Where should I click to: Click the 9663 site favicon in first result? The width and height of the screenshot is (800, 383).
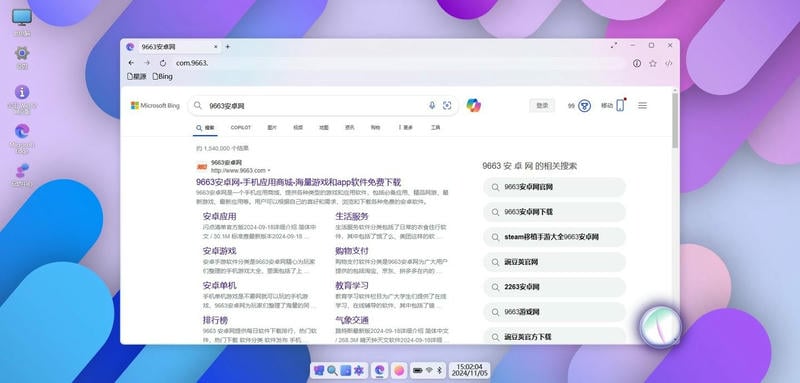[202, 166]
